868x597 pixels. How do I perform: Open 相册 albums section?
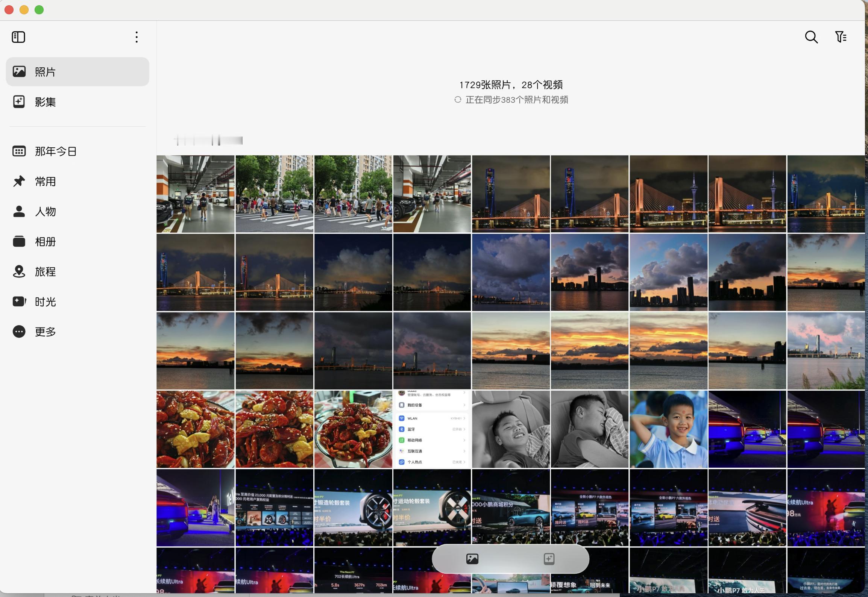pyautogui.click(x=77, y=241)
